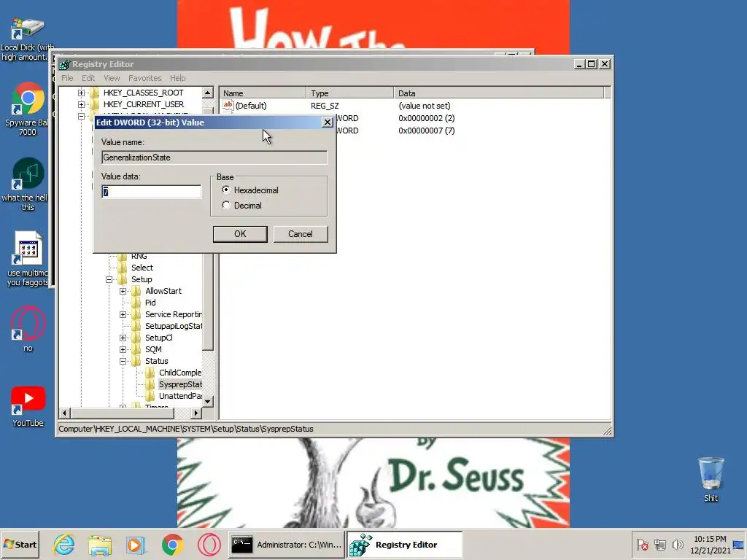The height and width of the screenshot is (560, 747).
Task: Open the network tray icon
Action: 659,545
